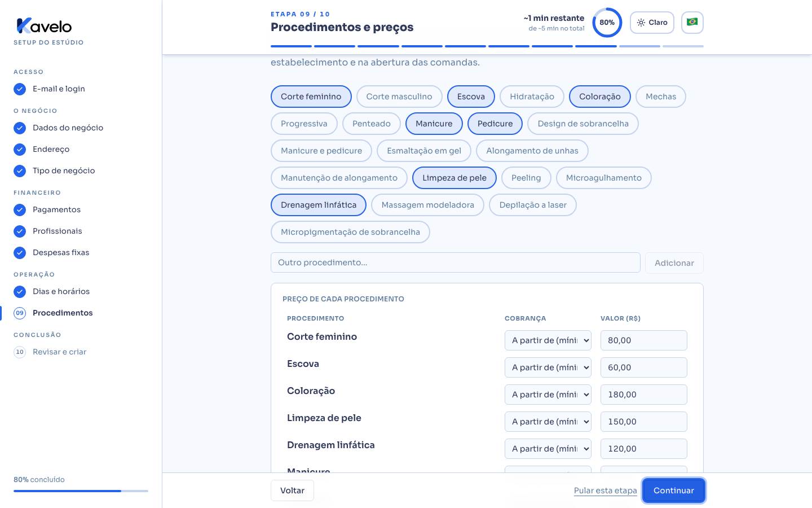The height and width of the screenshot is (508, 812).
Task: Click check icon beside Dias e horários
Action: [x=20, y=292]
